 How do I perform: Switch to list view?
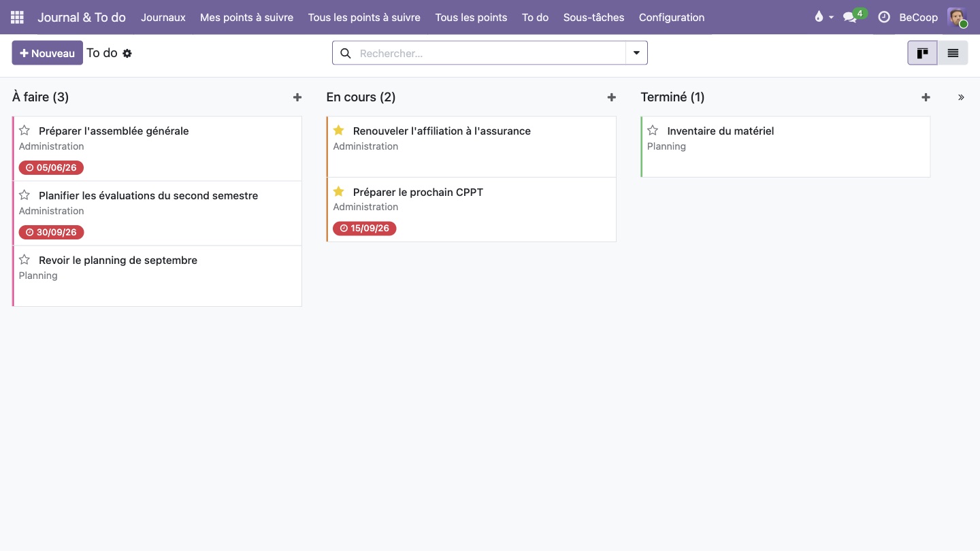[953, 53]
